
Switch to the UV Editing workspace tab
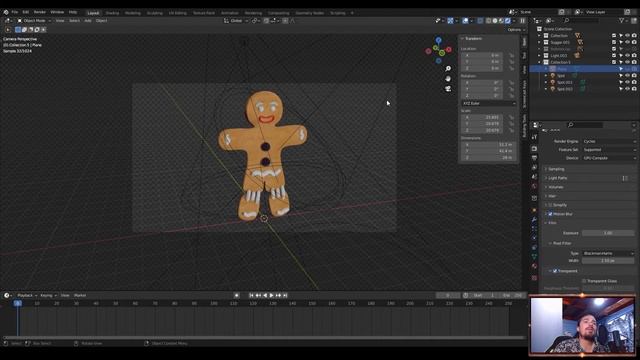(x=178, y=13)
